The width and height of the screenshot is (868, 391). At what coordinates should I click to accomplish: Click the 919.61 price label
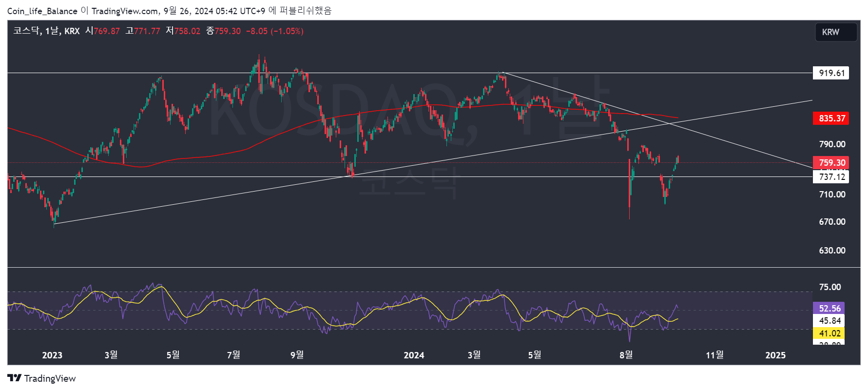[831, 73]
